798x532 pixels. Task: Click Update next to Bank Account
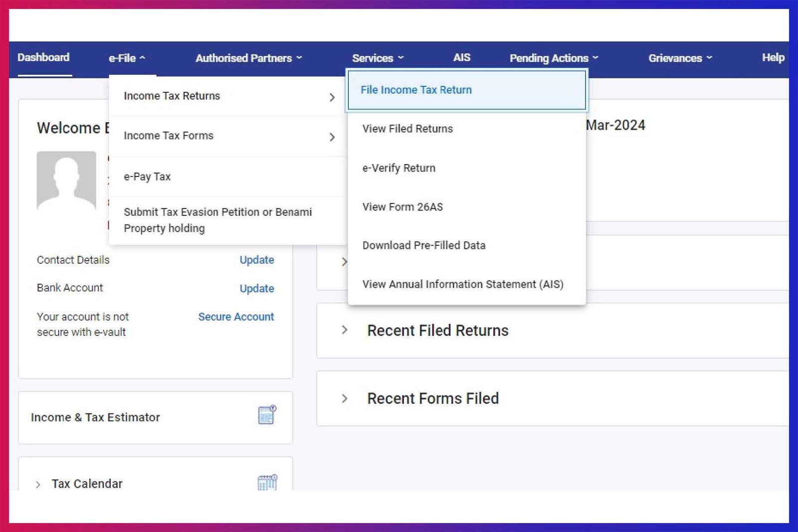257,288
